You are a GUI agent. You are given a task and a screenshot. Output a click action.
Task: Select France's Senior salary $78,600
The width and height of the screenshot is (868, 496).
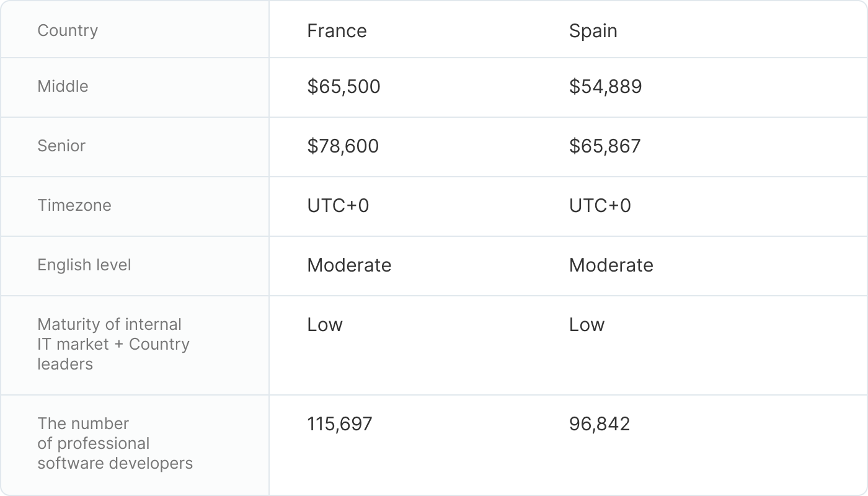click(343, 146)
